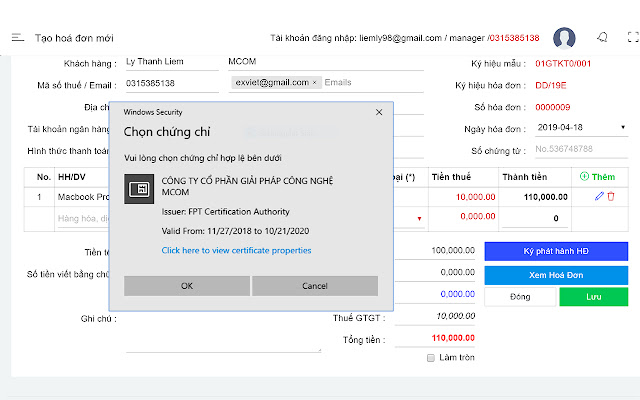640x400 pixels.
Task: Click the MCOM company name field
Action: tap(326, 62)
